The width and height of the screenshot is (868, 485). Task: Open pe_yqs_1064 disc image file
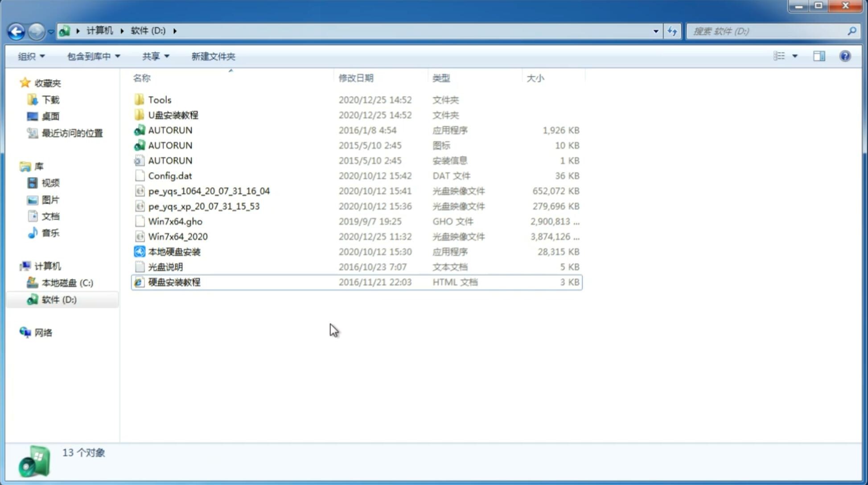point(209,191)
